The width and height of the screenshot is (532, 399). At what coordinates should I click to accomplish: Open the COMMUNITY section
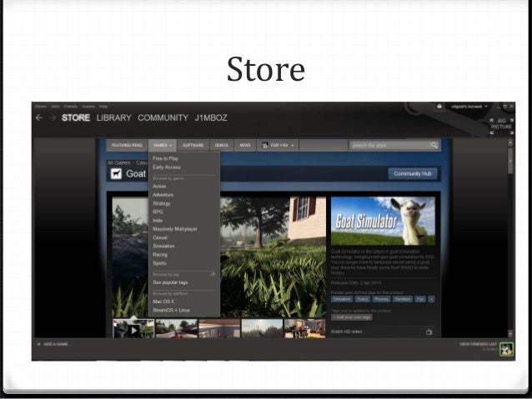tap(163, 117)
